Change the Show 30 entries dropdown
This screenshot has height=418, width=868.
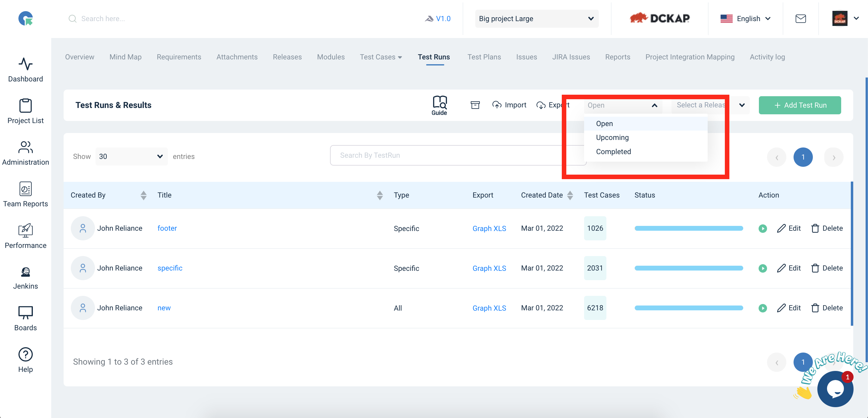tap(131, 157)
